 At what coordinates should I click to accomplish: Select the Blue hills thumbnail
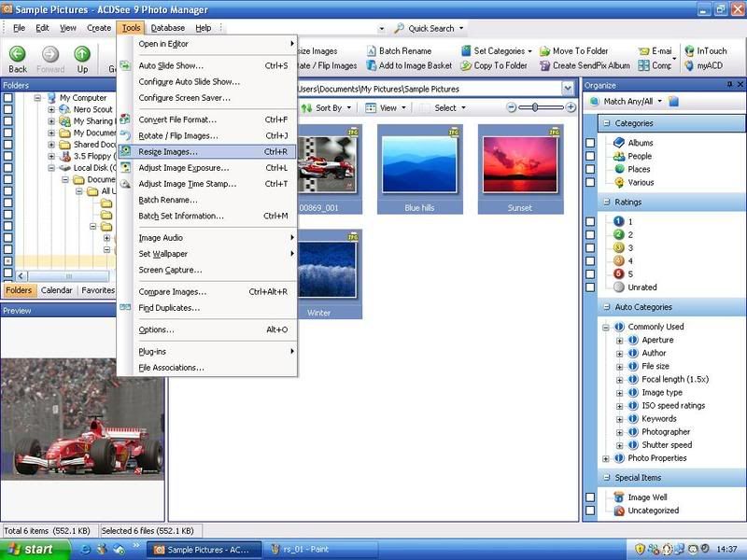tap(419, 169)
